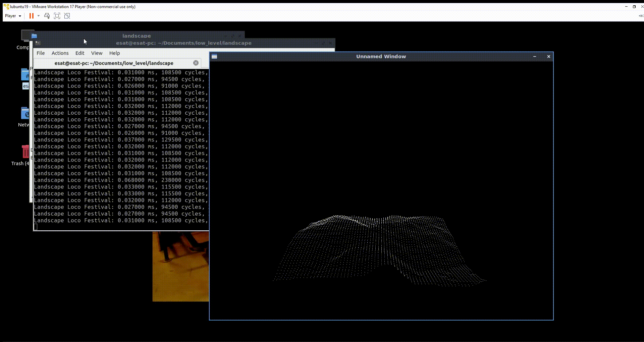Click the window icon of Unnamed Window

point(214,57)
